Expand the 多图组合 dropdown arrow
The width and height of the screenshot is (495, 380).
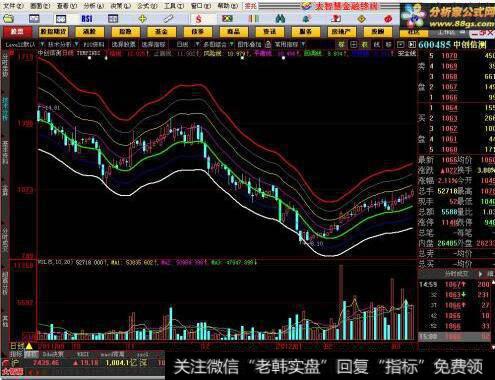coord(232,44)
